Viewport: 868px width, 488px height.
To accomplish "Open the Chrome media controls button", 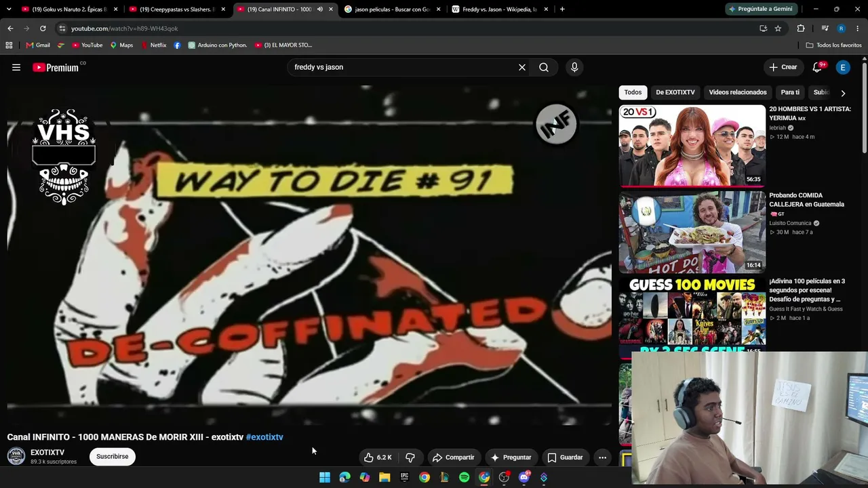I will 825,28.
